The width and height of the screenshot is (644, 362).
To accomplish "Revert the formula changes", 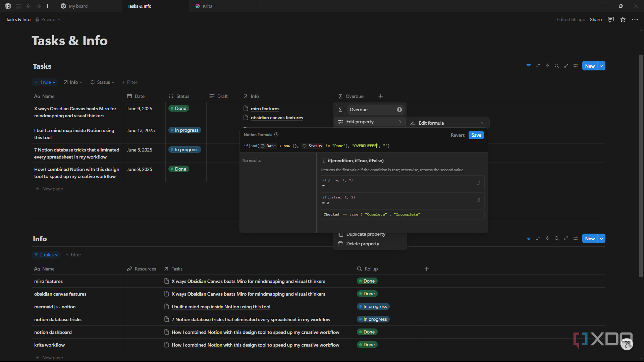I will point(458,135).
